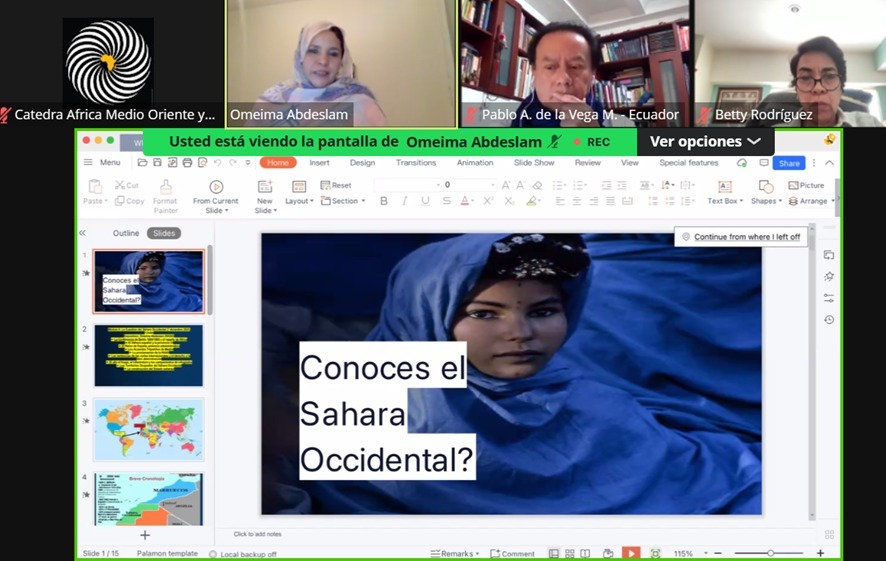Click the Strikethrough formatting icon
This screenshot has width=886, height=561.
pos(446,201)
